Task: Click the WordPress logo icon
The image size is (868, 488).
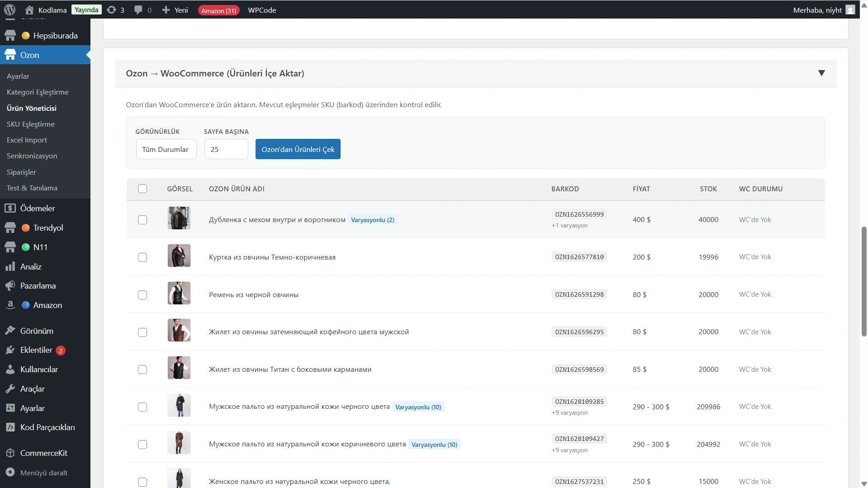Action: pos(9,9)
